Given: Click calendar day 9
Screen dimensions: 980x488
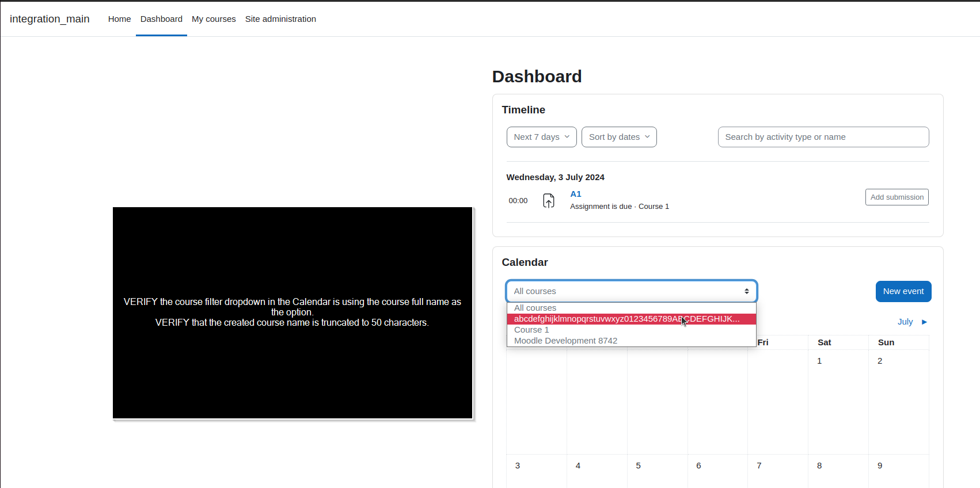Looking at the screenshot, I should pyautogui.click(x=880, y=466).
